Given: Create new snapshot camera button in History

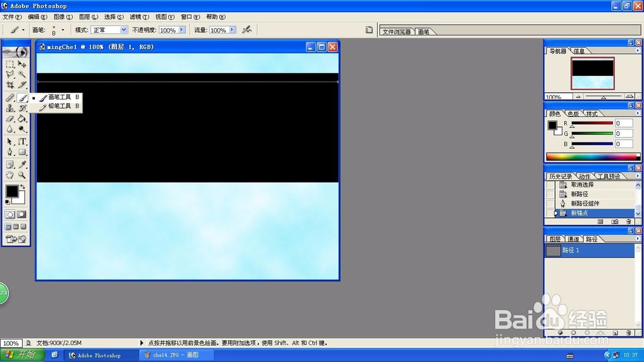Looking at the screenshot, I should (614, 222).
